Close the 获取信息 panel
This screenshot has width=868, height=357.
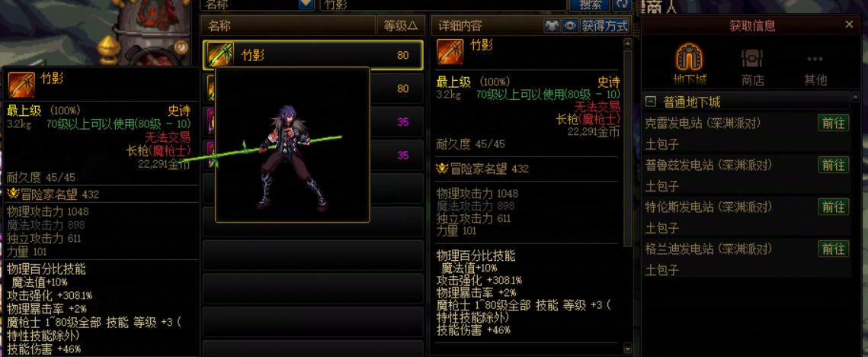(x=849, y=24)
